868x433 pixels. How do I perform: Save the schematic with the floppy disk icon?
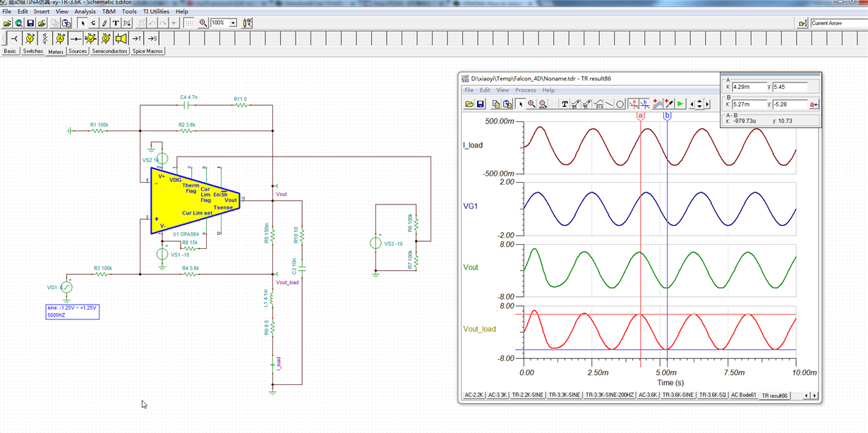coord(30,23)
